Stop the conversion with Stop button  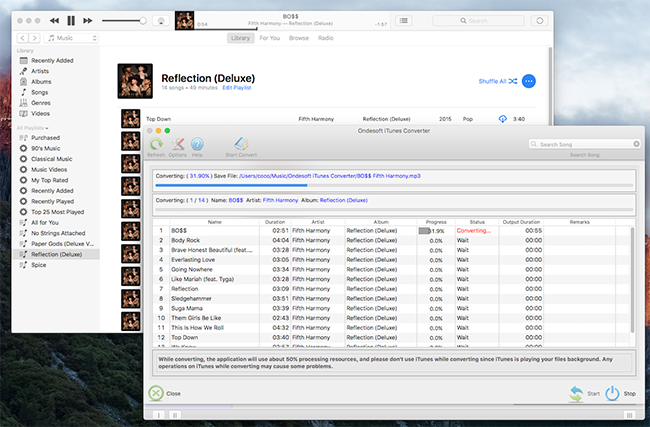[x=621, y=393]
